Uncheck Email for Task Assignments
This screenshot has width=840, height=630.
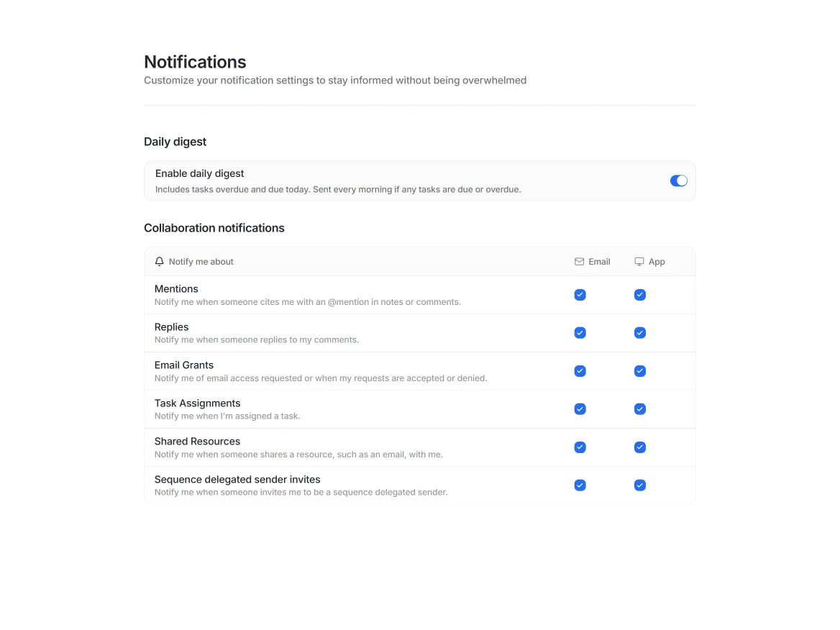580,409
